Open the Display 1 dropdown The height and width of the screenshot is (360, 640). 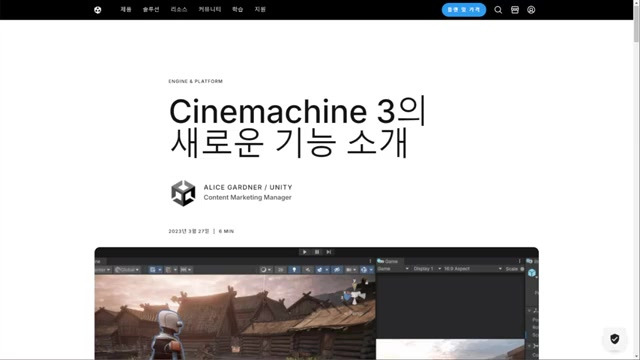(427, 269)
